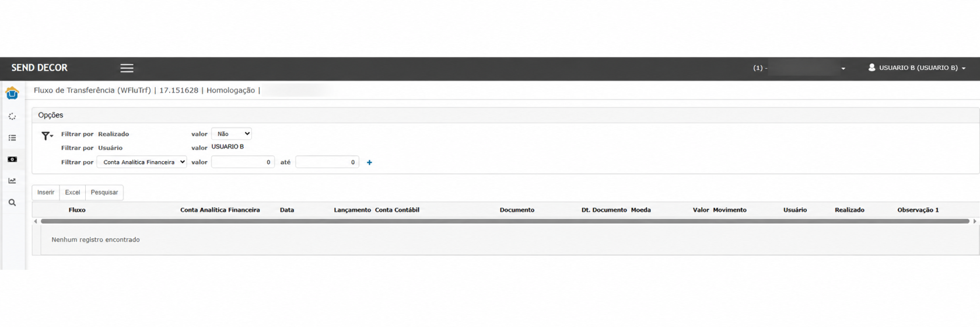
Task: Click the horizontal table scrollbar
Action: tap(505, 221)
